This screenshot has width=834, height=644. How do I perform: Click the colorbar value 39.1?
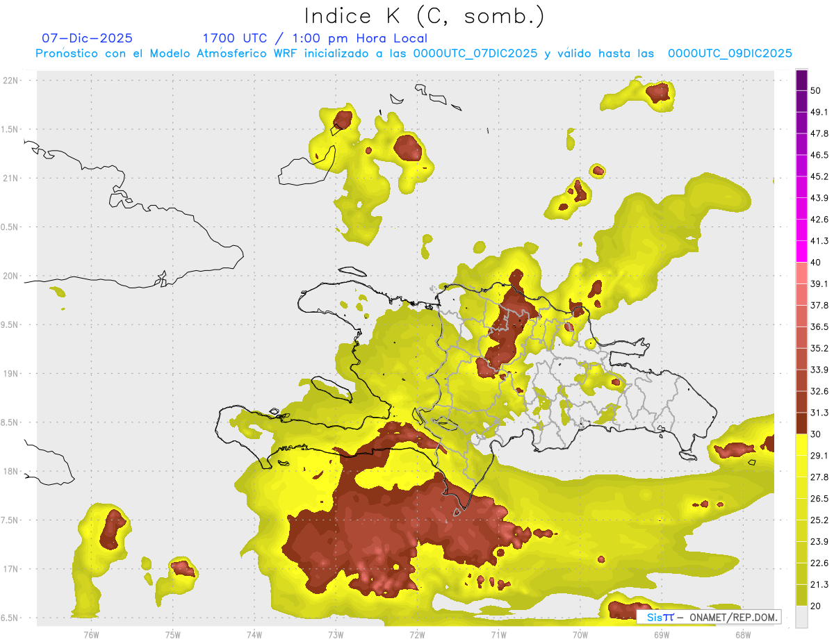click(x=819, y=283)
